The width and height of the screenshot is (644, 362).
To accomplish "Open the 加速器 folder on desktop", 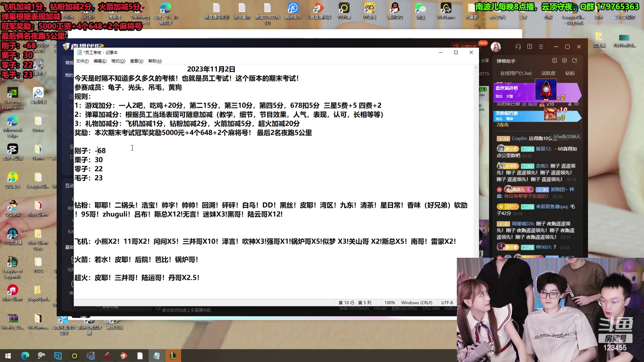I will tap(599, 40).
